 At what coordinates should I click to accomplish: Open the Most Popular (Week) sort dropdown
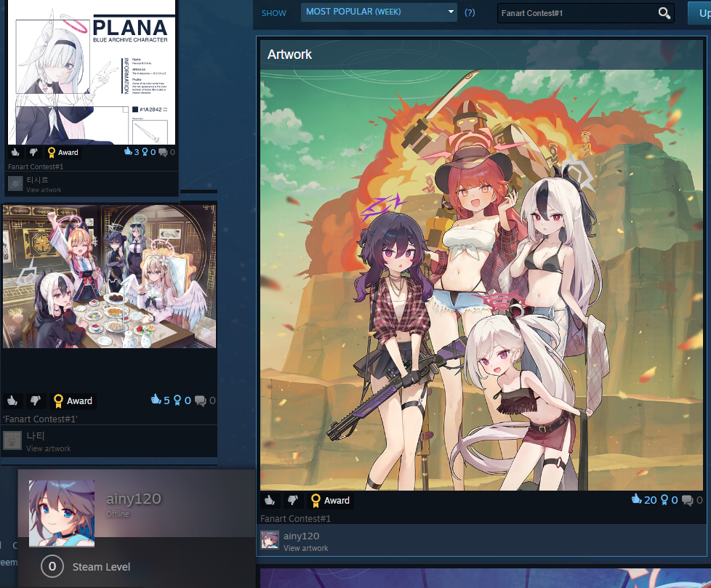point(379,12)
